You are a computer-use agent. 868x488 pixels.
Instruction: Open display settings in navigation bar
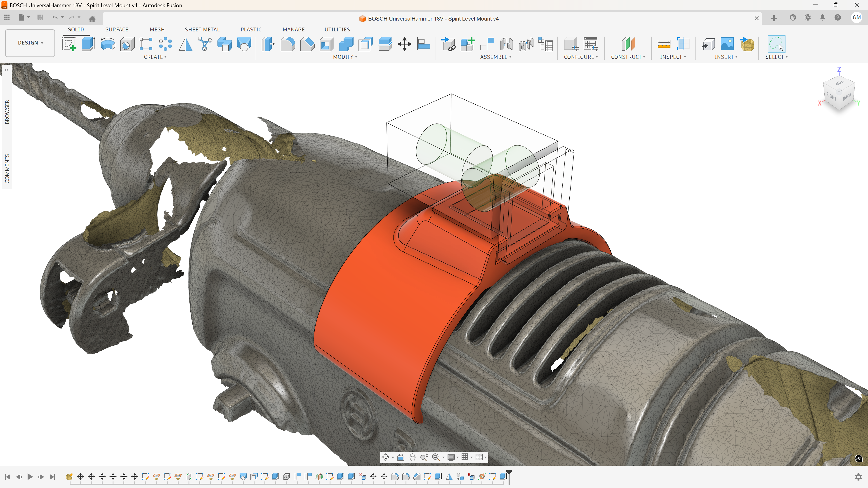point(453,457)
